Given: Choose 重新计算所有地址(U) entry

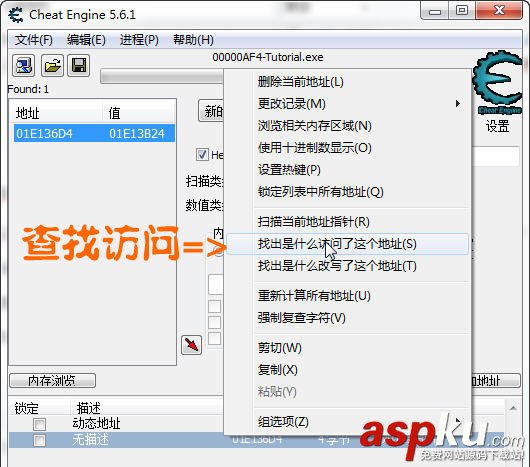Looking at the screenshot, I should pos(347,296).
